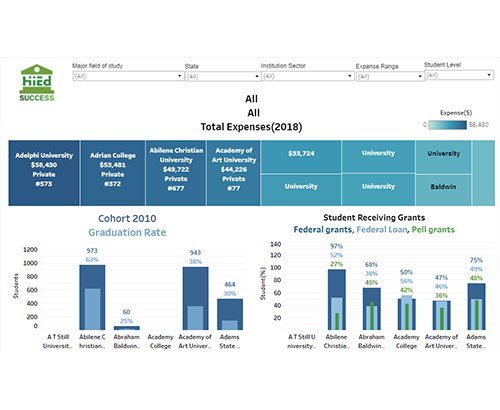This screenshot has height=410, width=500.
Task: Select the Baldwin treemap tile
Action: [443, 190]
